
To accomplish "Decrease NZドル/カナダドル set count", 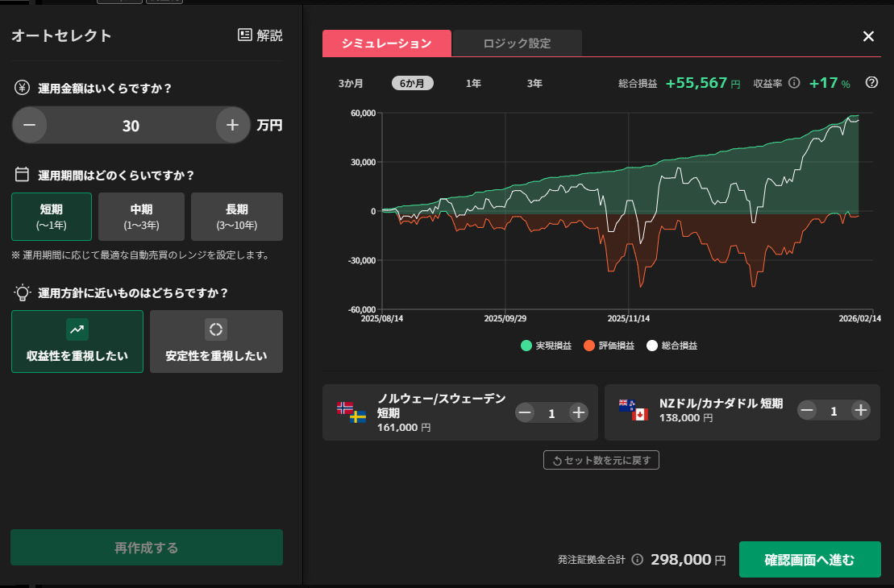I will pyautogui.click(x=808, y=410).
